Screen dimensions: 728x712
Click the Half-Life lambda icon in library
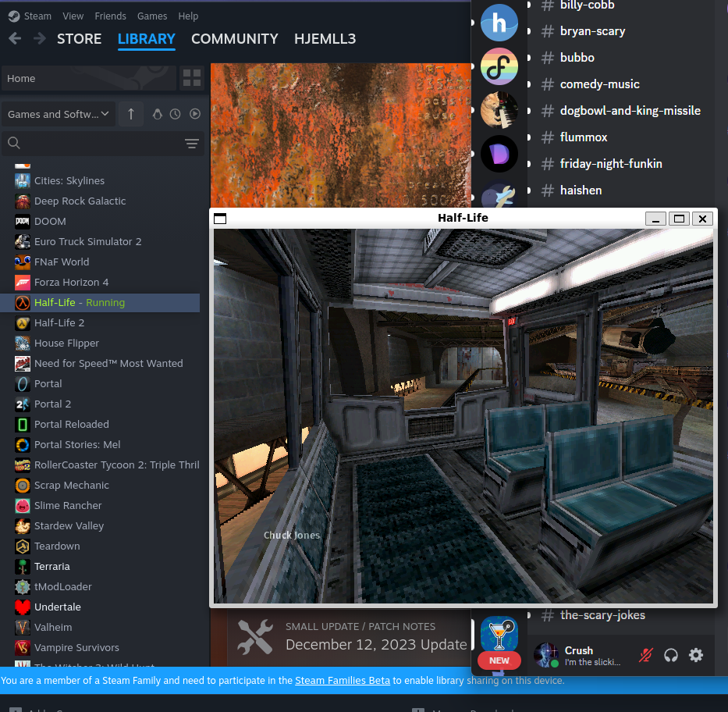coord(23,303)
